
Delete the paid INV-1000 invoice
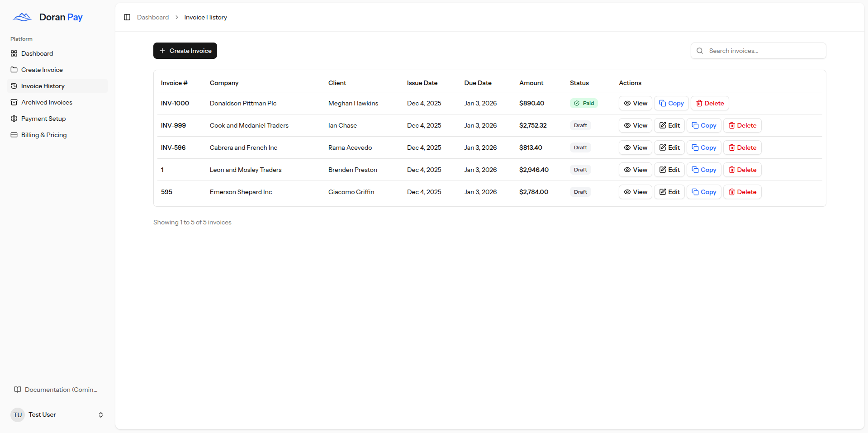(709, 103)
